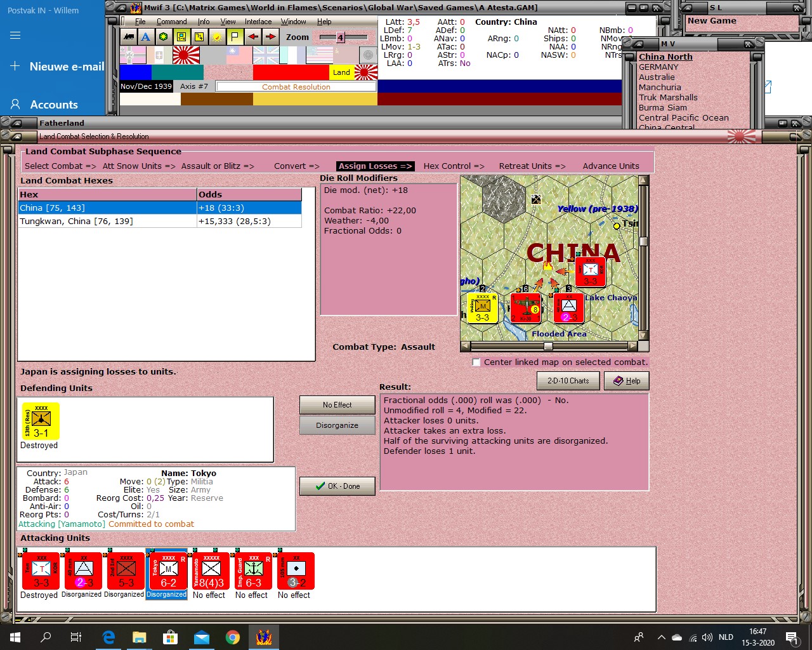Image resolution: width=812 pixels, height=650 pixels.
Task: Click the blue letter A toolbar icon
Action: click(x=146, y=37)
